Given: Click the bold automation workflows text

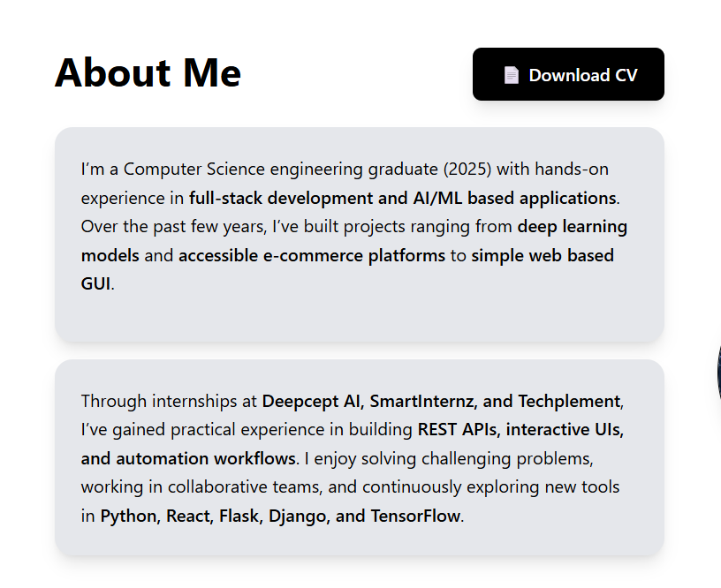Looking at the screenshot, I should [x=188, y=459].
